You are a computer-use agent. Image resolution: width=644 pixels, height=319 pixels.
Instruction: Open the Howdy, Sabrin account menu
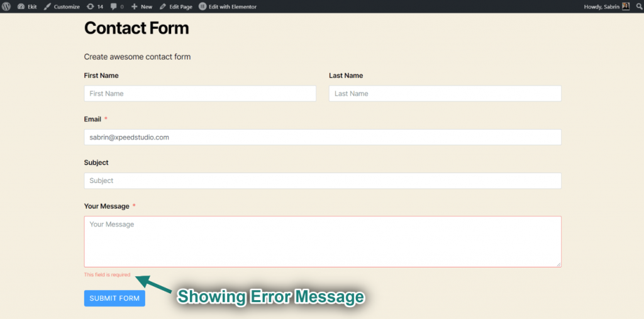(607, 6)
